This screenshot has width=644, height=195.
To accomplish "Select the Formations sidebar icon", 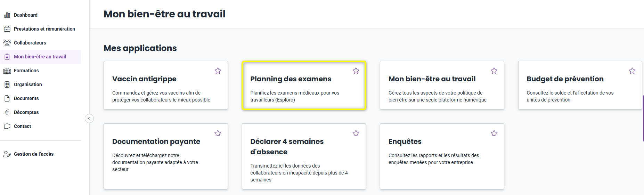I will click(7, 71).
